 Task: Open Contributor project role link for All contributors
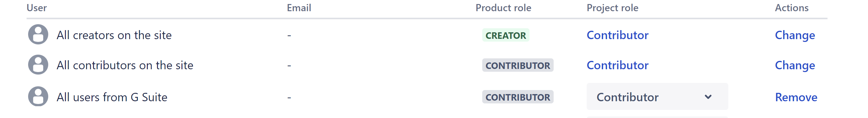coord(617,65)
